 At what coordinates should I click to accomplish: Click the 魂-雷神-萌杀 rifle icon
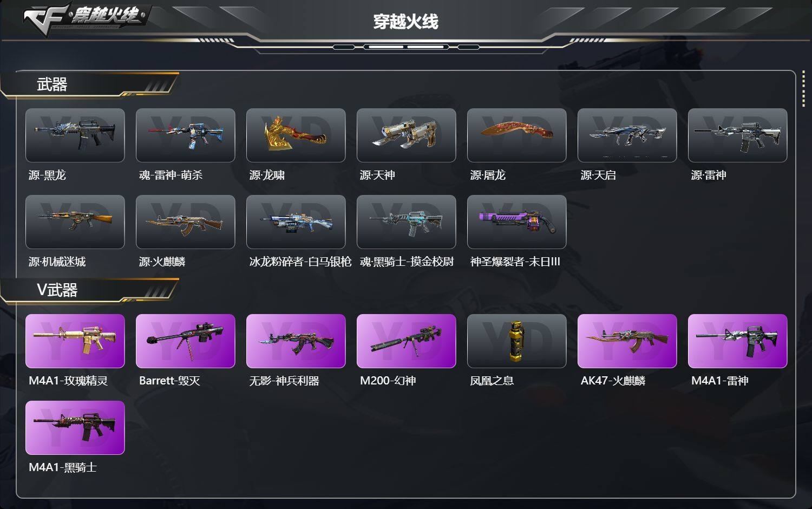point(186,135)
